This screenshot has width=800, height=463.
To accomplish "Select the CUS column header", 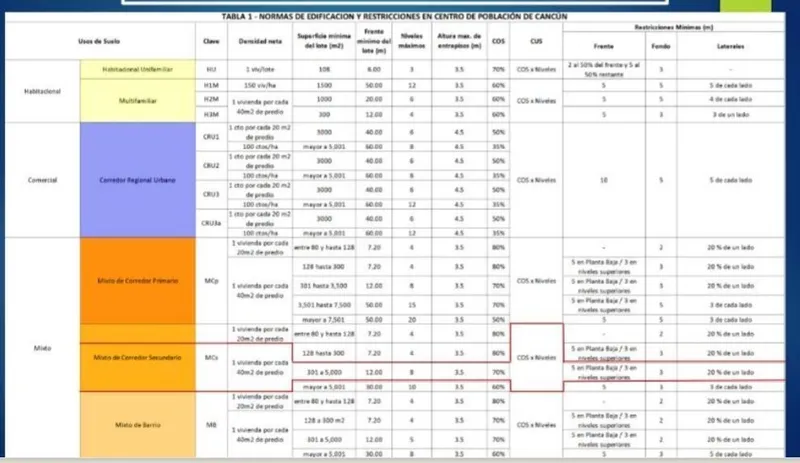I will tap(536, 41).
